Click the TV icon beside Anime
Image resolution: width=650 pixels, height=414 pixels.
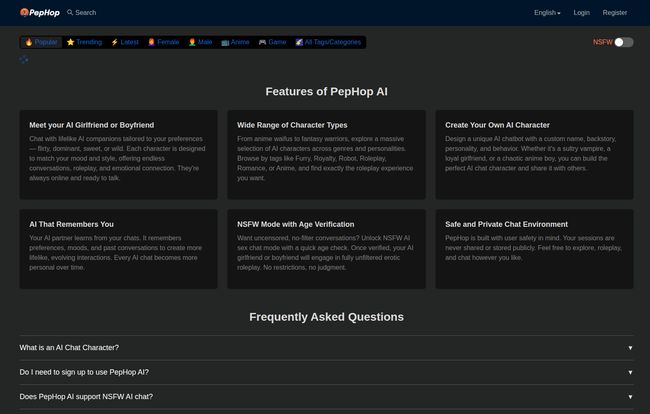coord(225,42)
